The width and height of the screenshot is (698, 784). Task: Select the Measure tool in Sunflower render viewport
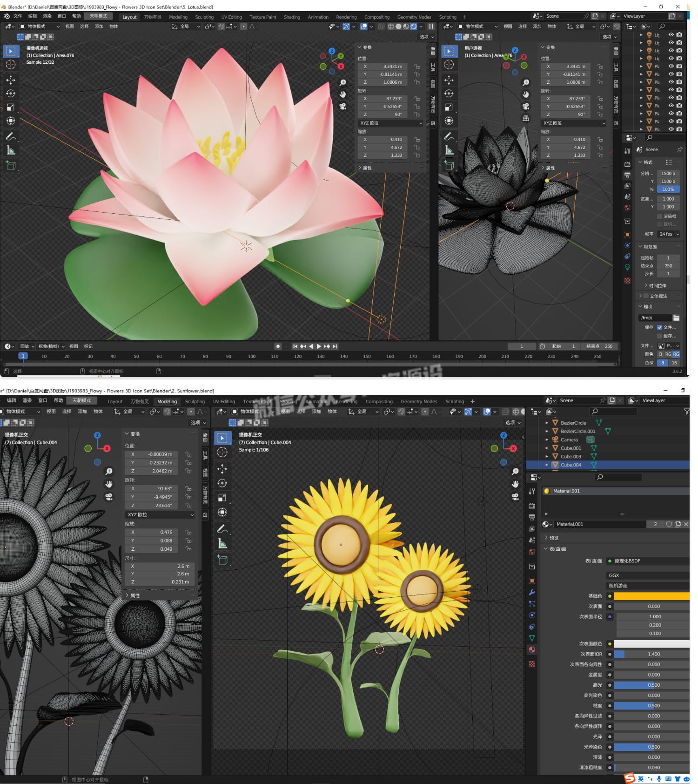pyautogui.click(x=222, y=543)
